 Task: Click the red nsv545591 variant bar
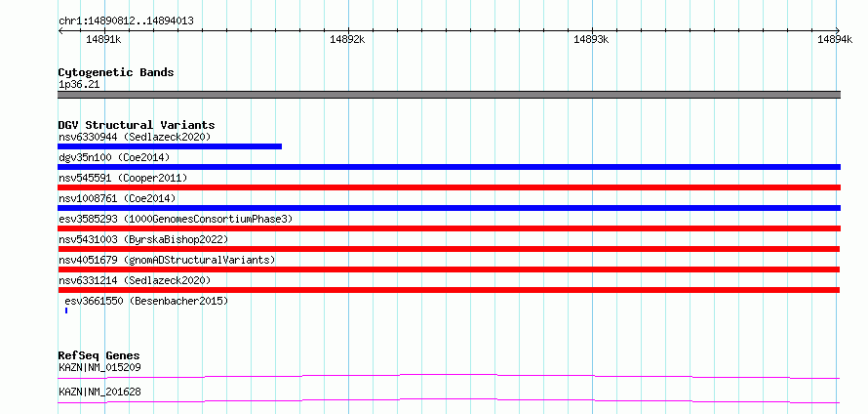click(449, 187)
